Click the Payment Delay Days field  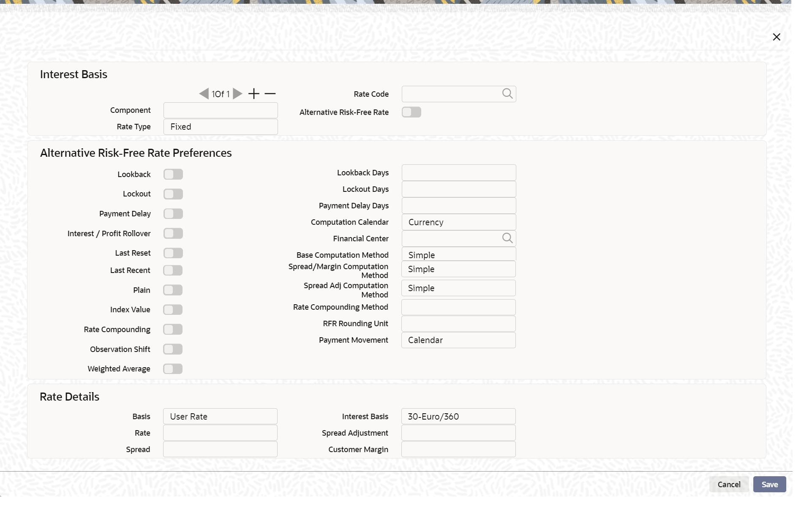tap(459, 206)
